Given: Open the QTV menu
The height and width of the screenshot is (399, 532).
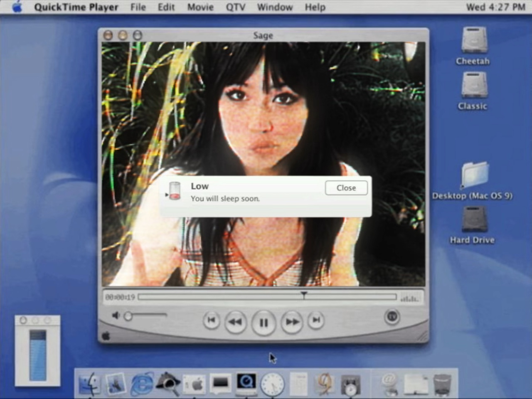Looking at the screenshot, I should (x=235, y=7).
